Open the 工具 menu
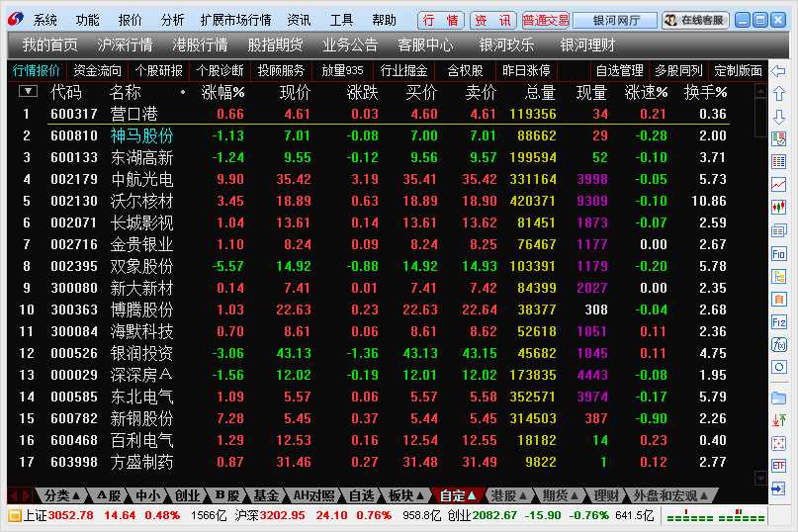Image resolution: width=798 pixels, height=532 pixels. 341,20
